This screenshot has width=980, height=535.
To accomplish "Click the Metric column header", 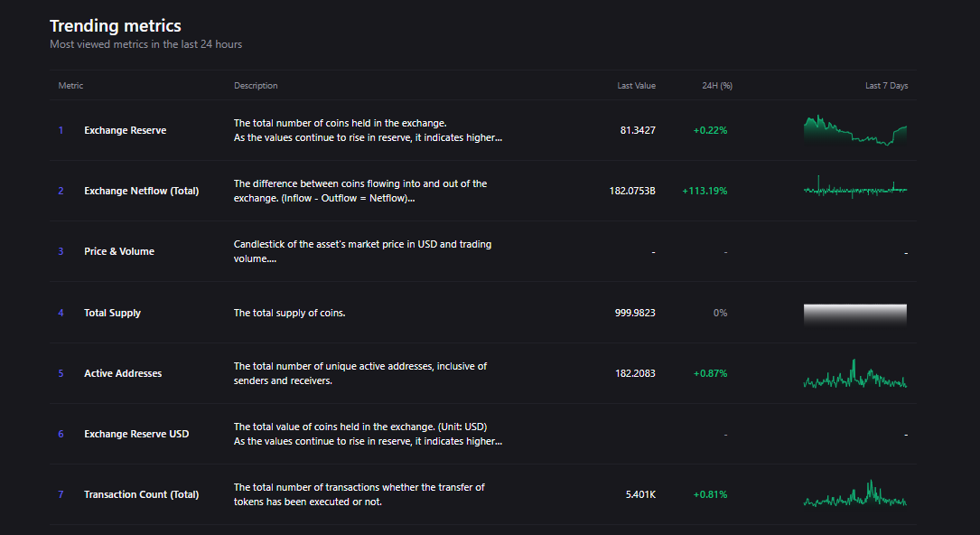I will coord(70,86).
